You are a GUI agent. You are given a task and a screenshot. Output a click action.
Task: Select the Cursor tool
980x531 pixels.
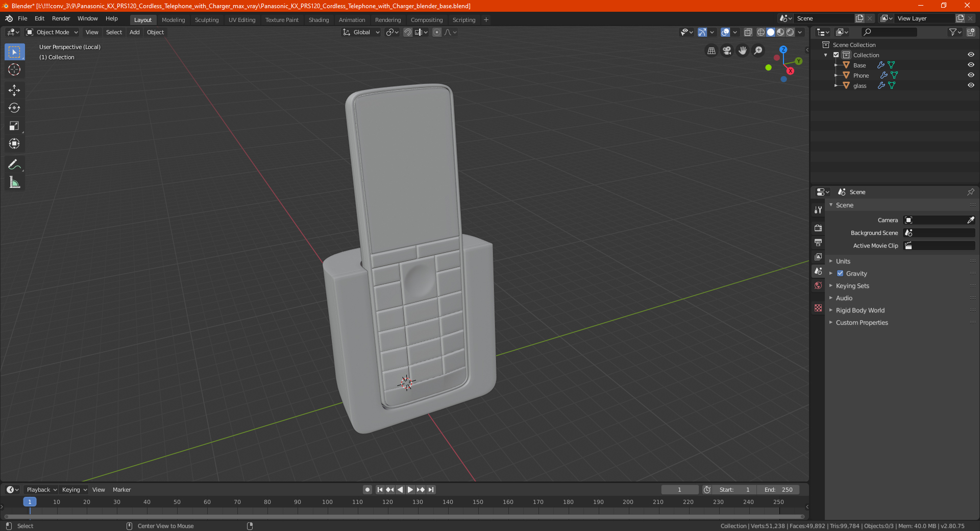pos(14,70)
